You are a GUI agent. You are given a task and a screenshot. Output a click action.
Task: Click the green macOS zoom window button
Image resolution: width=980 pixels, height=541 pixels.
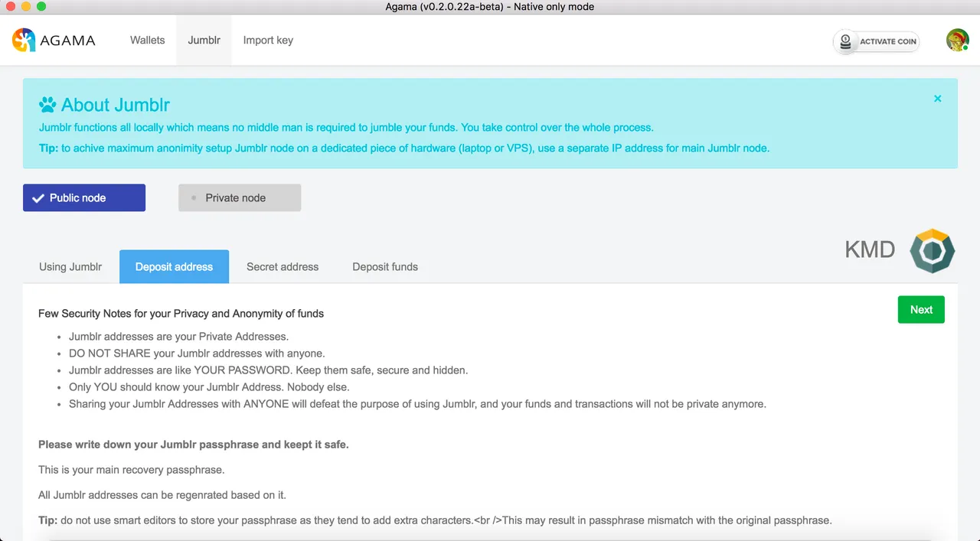pyautogui.click(x=41, y=7)
